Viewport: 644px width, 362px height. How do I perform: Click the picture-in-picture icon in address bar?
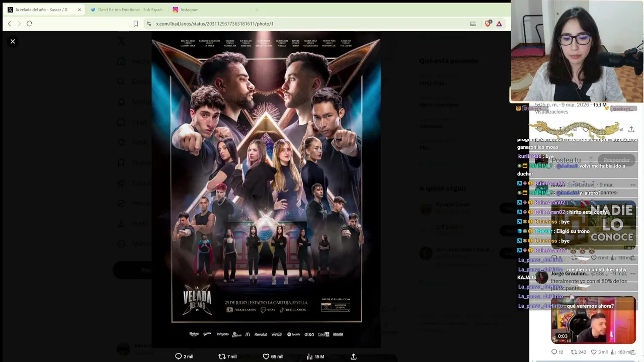(473, 24)
